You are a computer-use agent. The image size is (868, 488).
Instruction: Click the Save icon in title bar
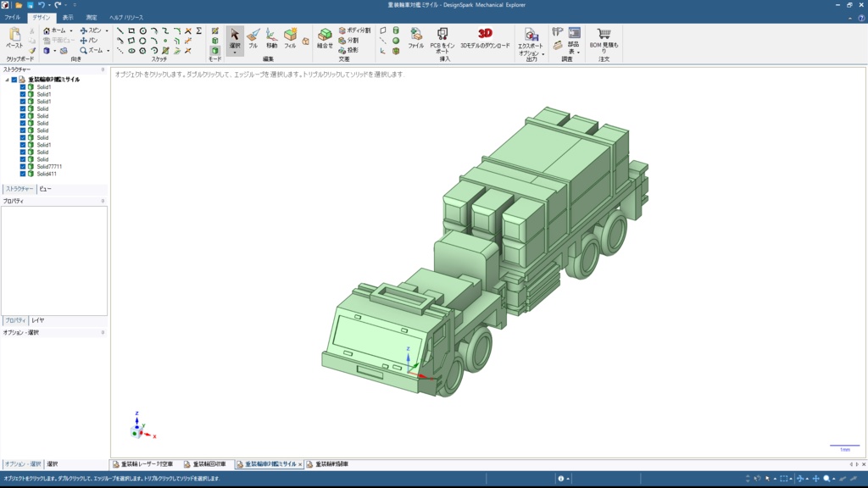(30, 5)
